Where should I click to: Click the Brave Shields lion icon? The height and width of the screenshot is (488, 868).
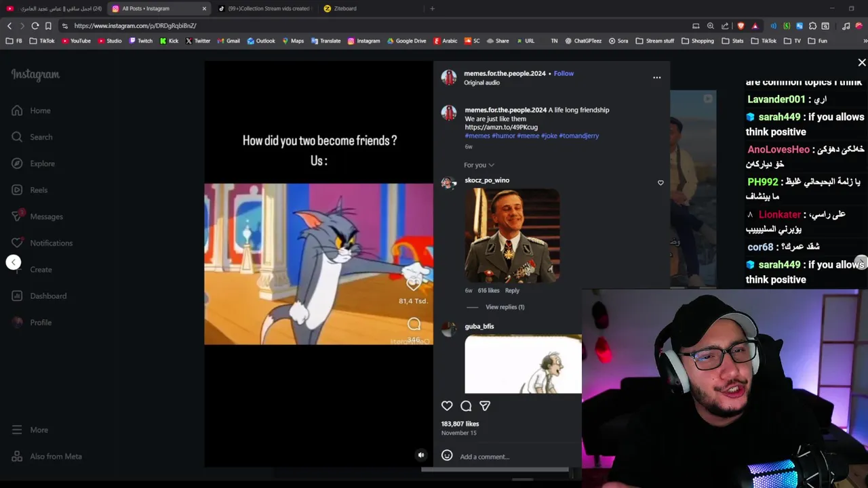(x=741, y=26)
